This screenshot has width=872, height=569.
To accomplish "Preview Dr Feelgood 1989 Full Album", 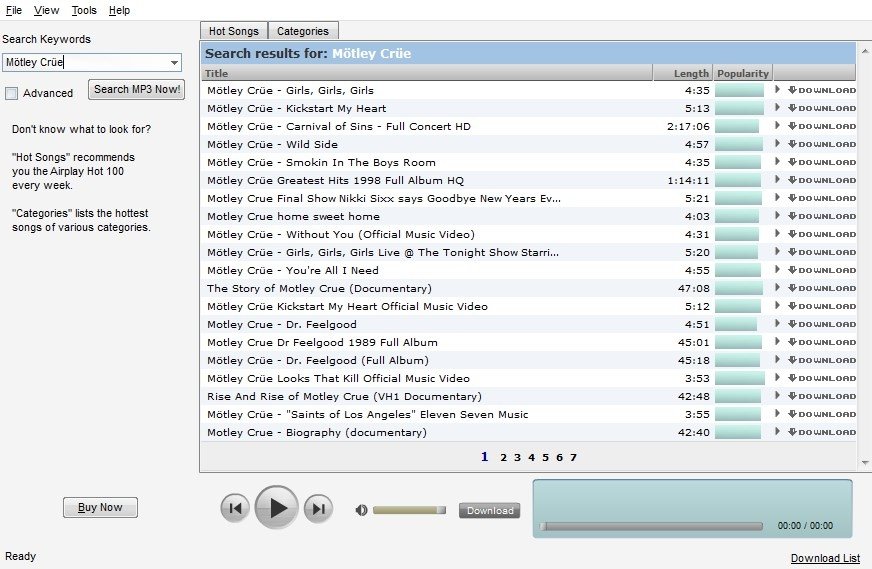I will coord(777,342).
